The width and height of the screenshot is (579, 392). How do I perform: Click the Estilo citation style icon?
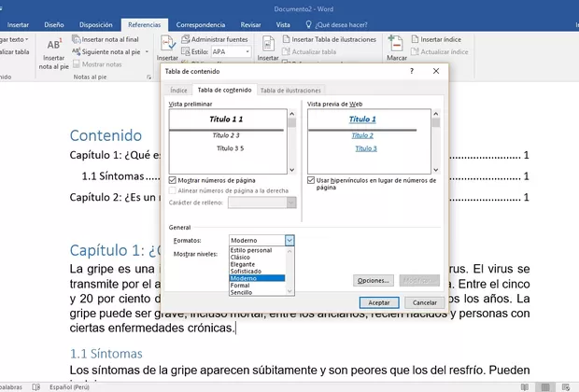pyautogui.click(x=185, y=51)
